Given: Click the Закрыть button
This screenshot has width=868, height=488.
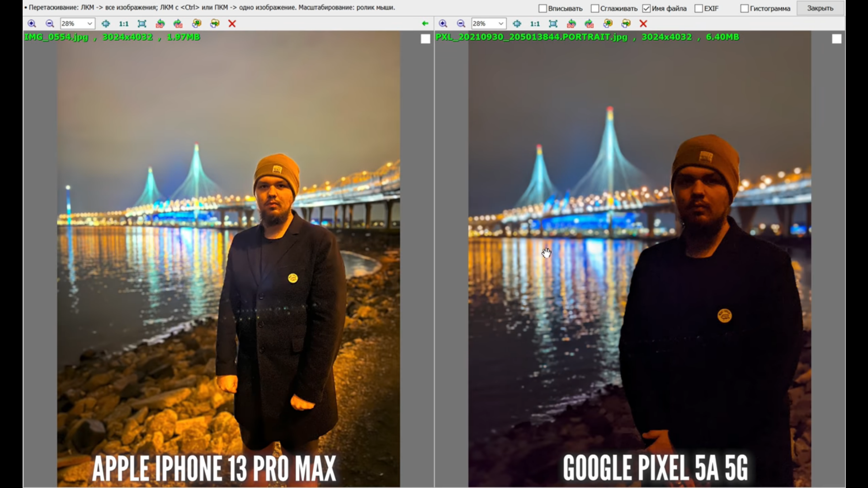Looking at the screenshot, I should pos(820,9).
